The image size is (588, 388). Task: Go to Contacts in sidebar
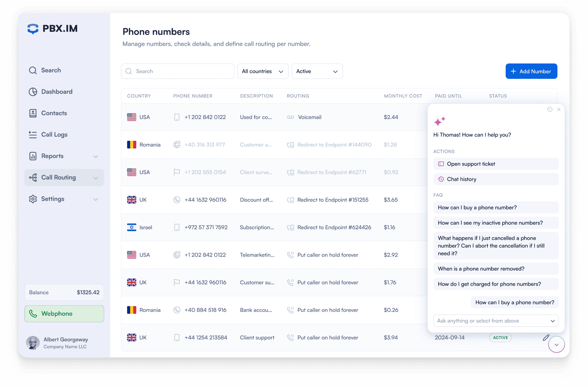tap(54, 113)
